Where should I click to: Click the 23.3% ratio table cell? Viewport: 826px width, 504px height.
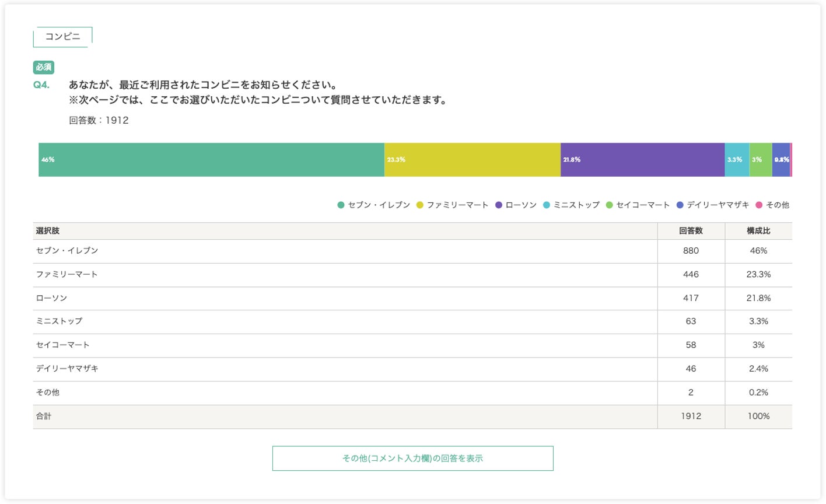pyautogui.click(x=758, y=274)
